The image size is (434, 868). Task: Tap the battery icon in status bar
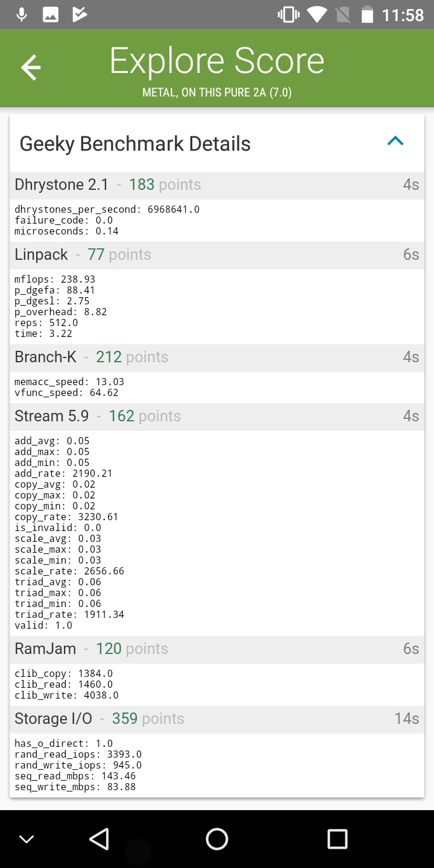coord(367,14)
